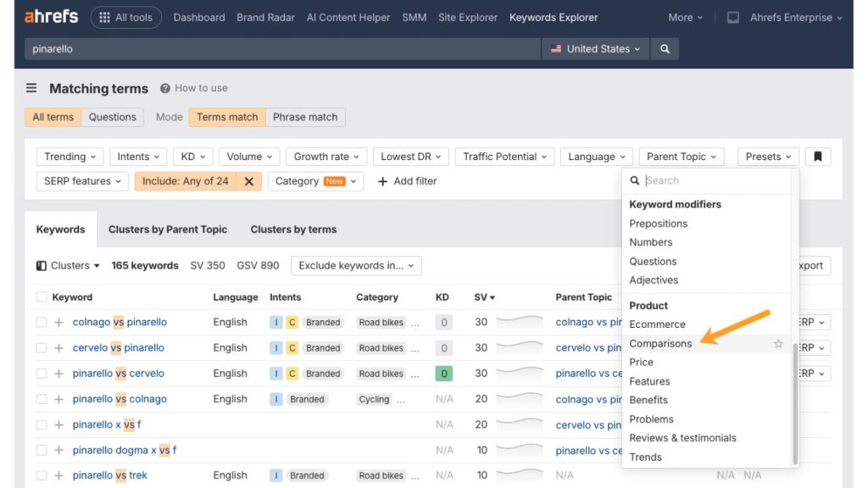Open the Ahrefs Enterprise account menu
868x488 pixels.
[796, 18]
